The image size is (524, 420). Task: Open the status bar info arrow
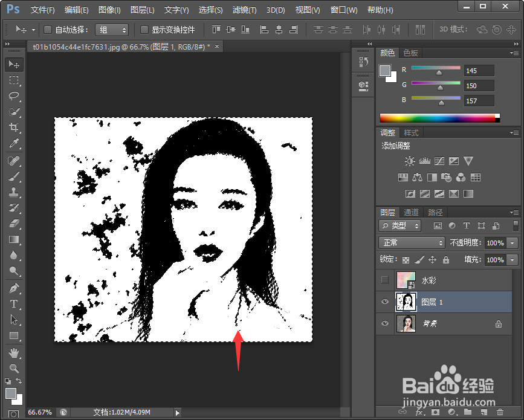point(178,413)
